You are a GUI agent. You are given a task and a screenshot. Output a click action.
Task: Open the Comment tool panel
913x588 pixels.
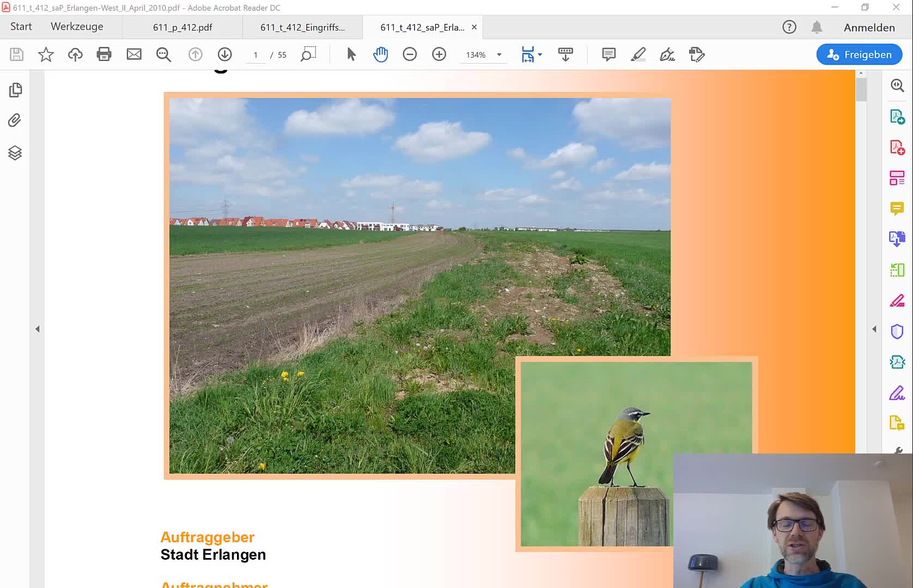tap(608, 54)
